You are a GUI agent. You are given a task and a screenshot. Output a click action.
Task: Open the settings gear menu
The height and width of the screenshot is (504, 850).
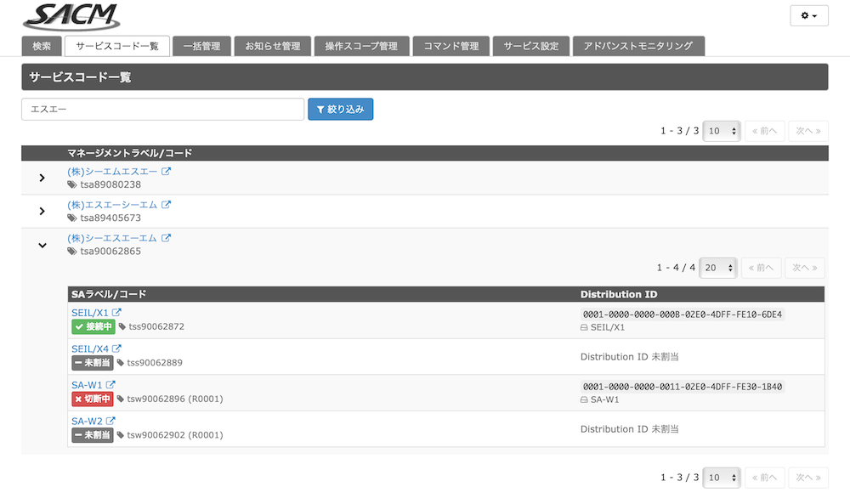point(808,15)
